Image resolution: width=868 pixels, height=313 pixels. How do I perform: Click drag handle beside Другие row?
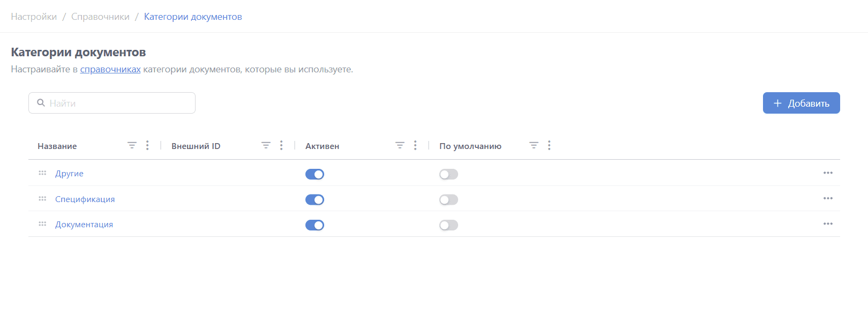pos(42,173)
